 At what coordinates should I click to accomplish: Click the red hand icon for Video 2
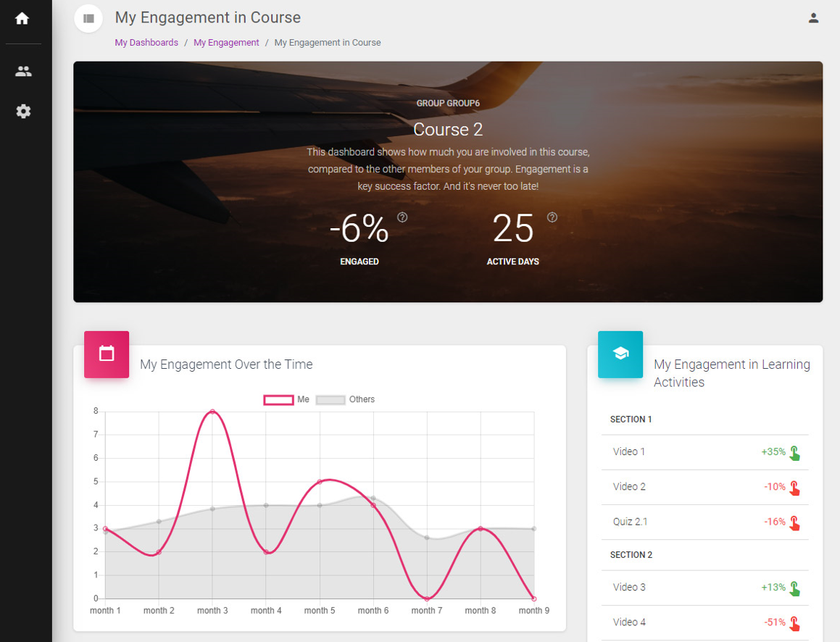point(795,488)
